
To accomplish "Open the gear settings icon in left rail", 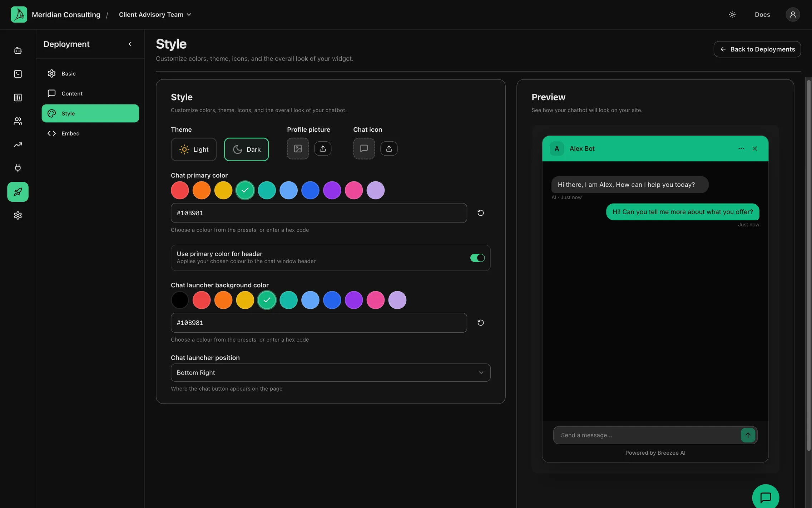I will click(x=18, y=215).
